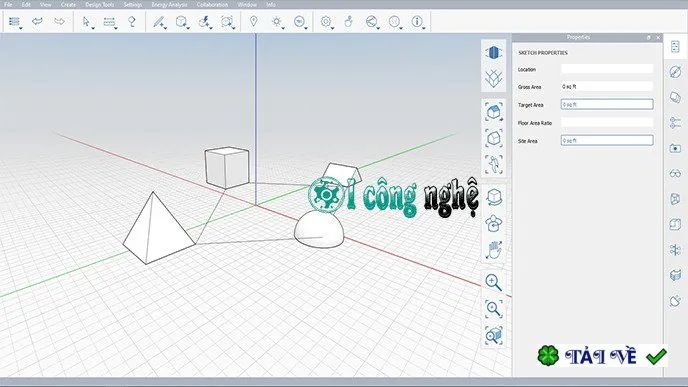The height and width of the screenshot is (387, 688).
Task: Click the round feedback icon in toolbar
Action: (394, 21)
